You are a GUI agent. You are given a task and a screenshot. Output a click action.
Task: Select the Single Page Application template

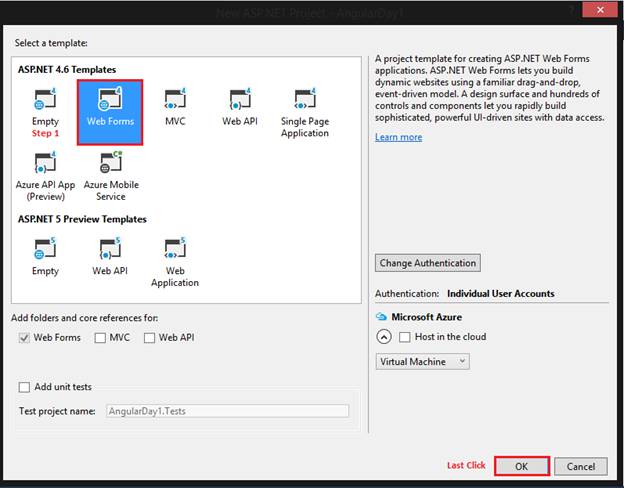point(305,113)
